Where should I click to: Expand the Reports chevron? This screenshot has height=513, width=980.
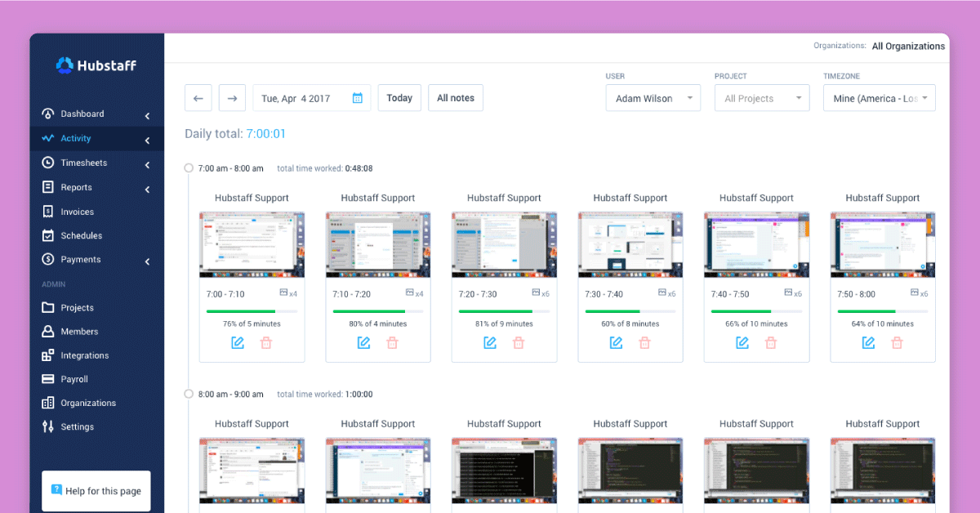pos(147,190)
